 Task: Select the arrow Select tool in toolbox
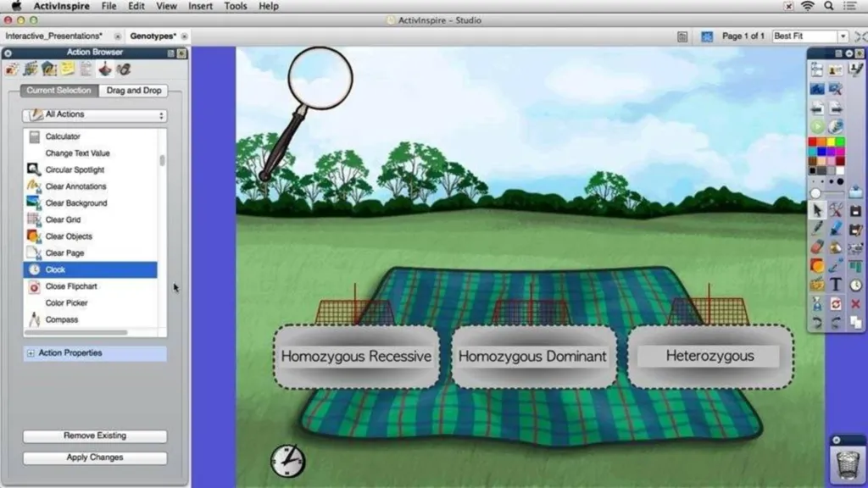(817, 210)
